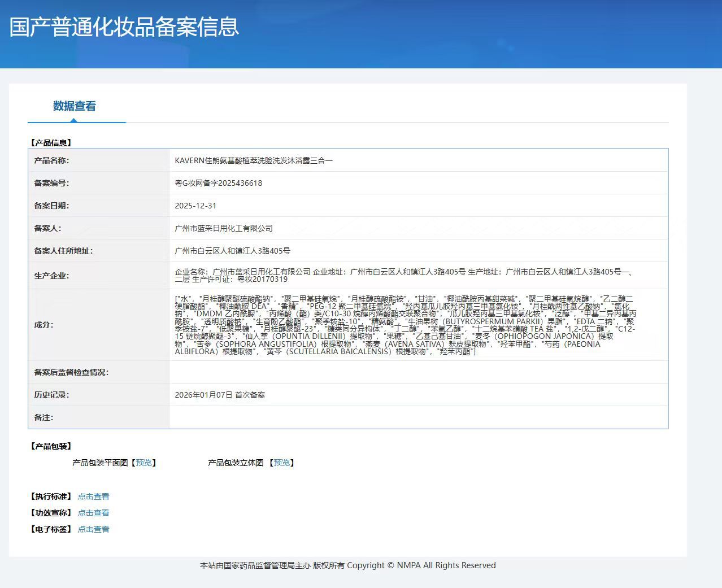The width and height of the screenshot is (722, 588).
Task: Open 执行标准 点击查看 link
Action: 93,496
